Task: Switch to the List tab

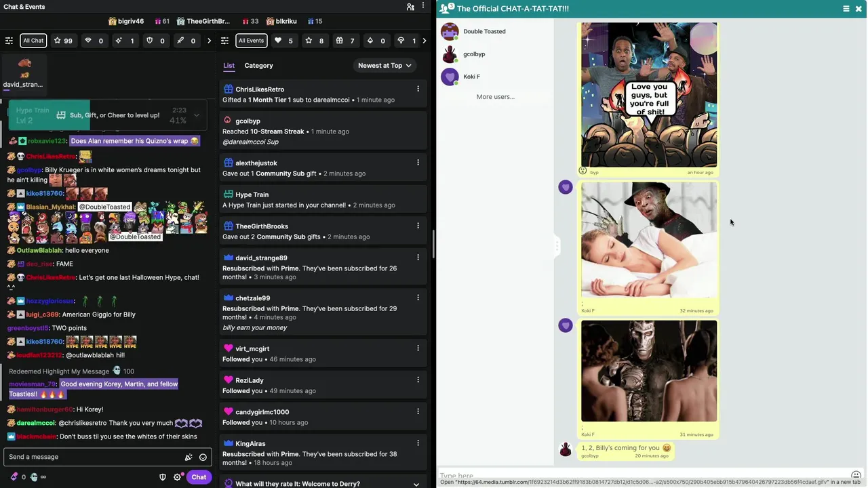Action: [x=229, y=66]
